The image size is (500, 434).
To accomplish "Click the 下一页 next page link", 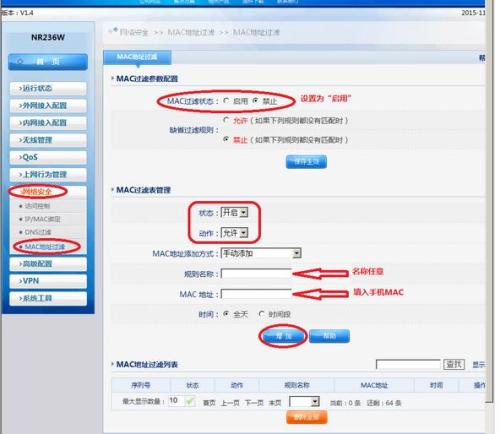I will point(254,403).
